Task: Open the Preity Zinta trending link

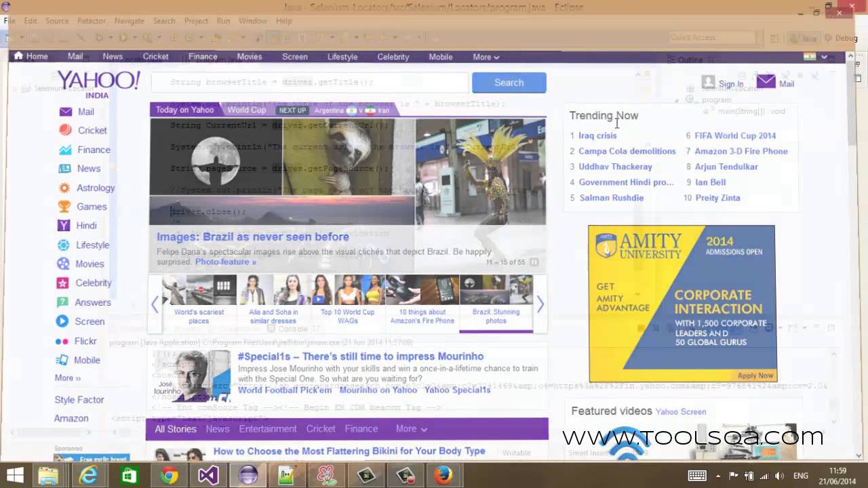Action: coord(717,198)
